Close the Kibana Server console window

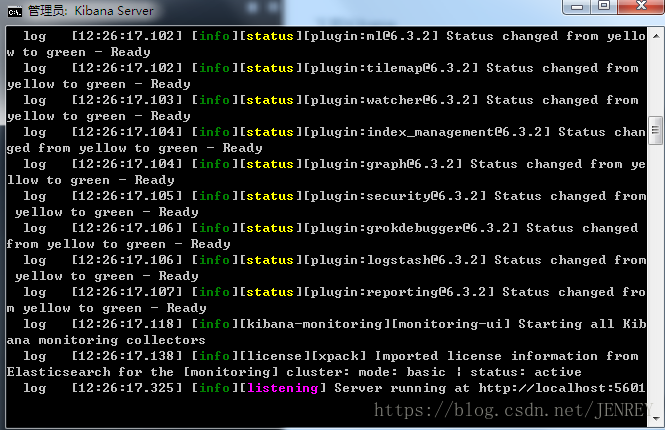(x=641, y=6)
